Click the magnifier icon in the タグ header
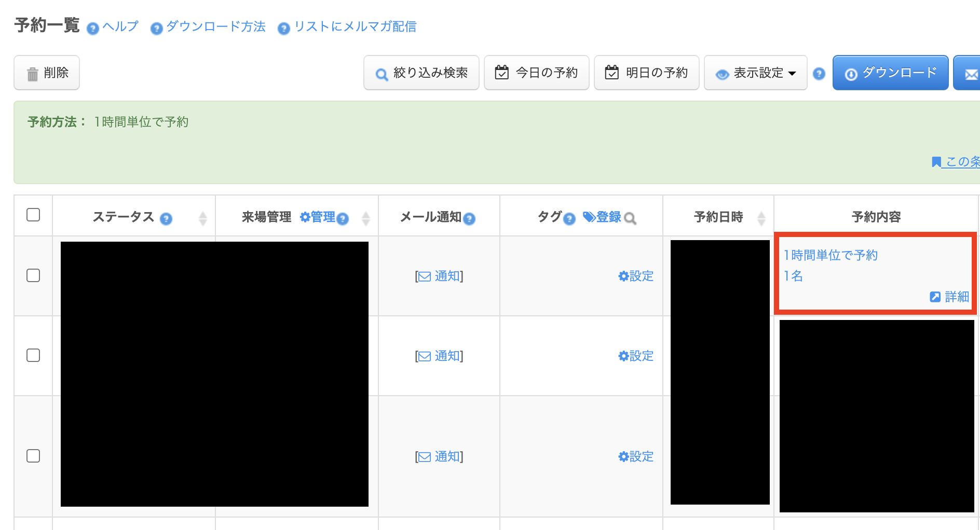980x530 pixels. [x=630, y=219]
